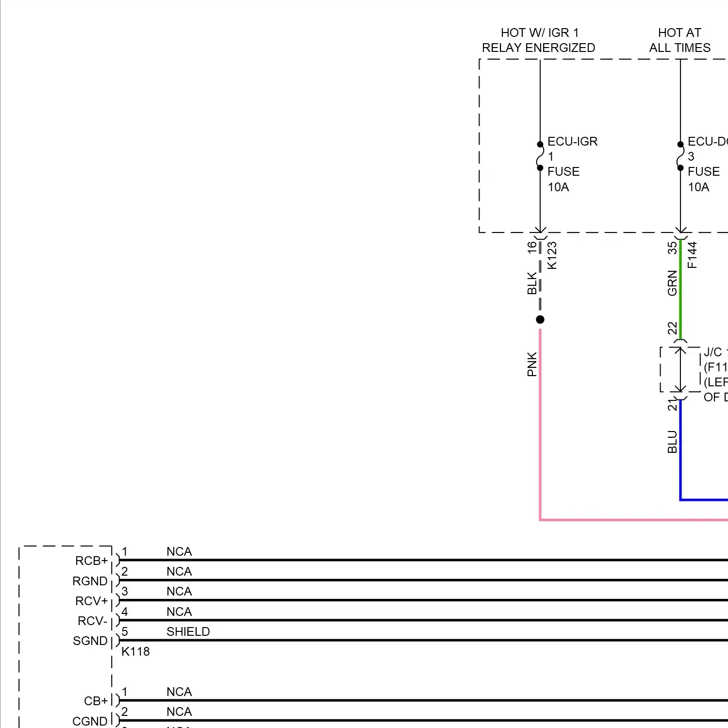Click the 'RCV+' terminal label
The width and height of the screenshot is (728, 728).
pyautogui.click(x=91, y=601)
